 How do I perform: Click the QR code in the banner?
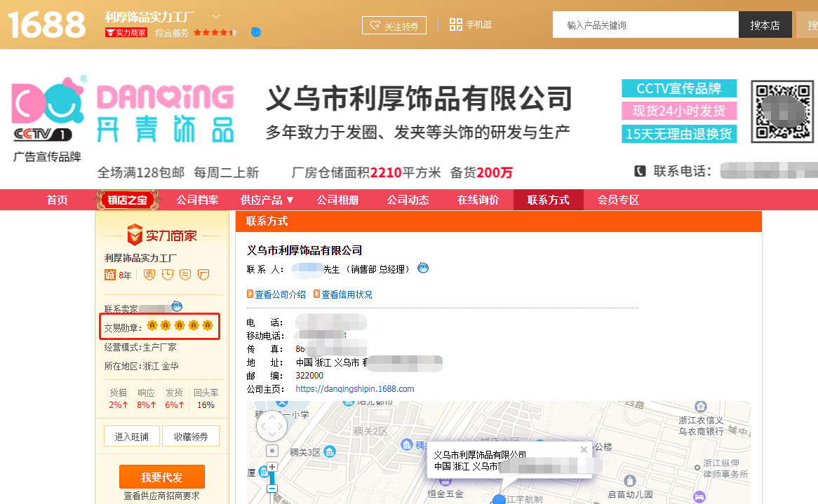782,111
